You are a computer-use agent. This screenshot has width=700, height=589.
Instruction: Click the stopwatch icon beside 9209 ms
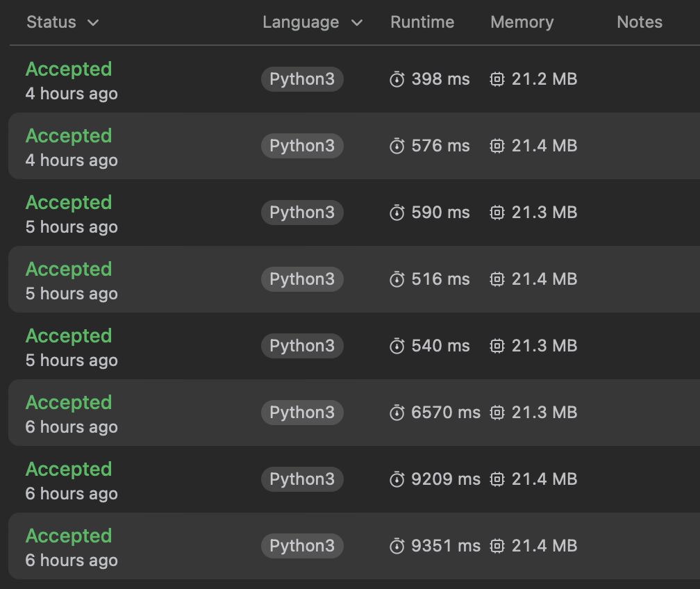tap(397, 479)
